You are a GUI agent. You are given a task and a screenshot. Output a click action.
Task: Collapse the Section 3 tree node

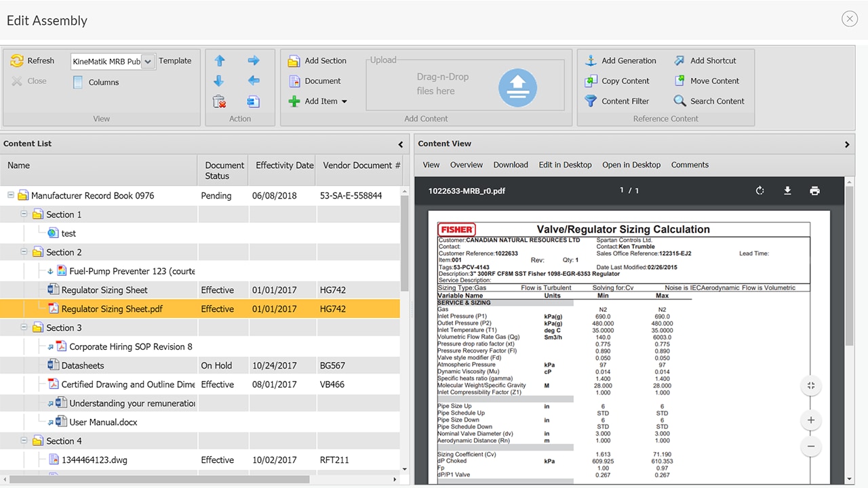24,327
